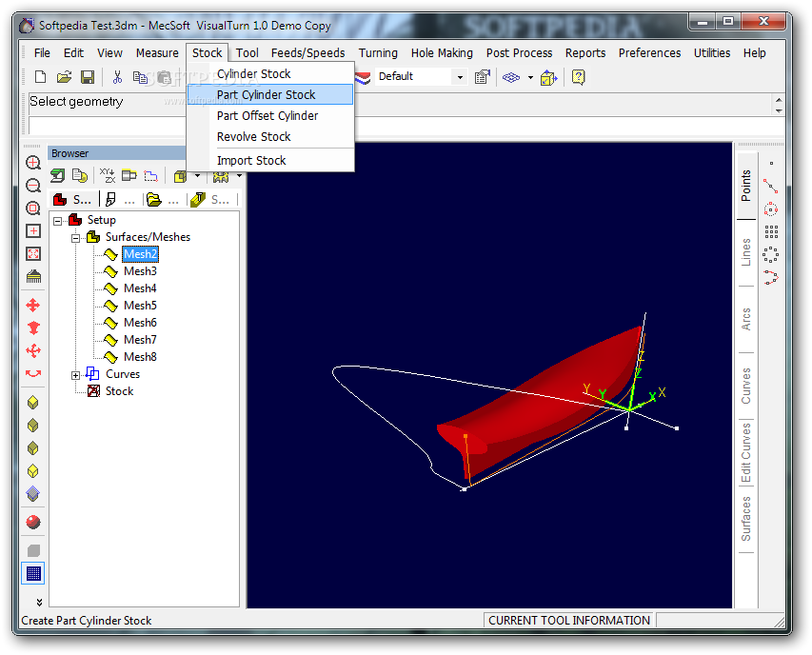Click the red curved rotate view icon
The height and width of the screenshot is (655, 812).
[33, 373]
